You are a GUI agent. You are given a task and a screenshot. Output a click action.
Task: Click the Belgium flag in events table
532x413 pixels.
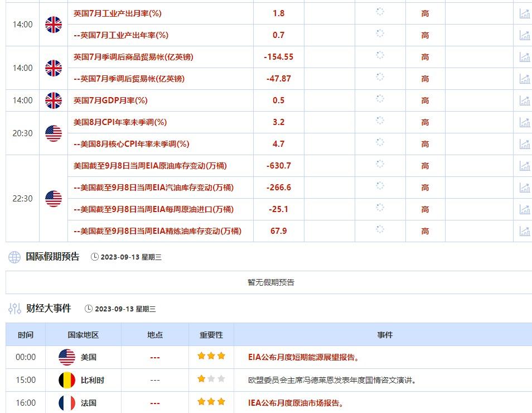(x=67, y=380)
